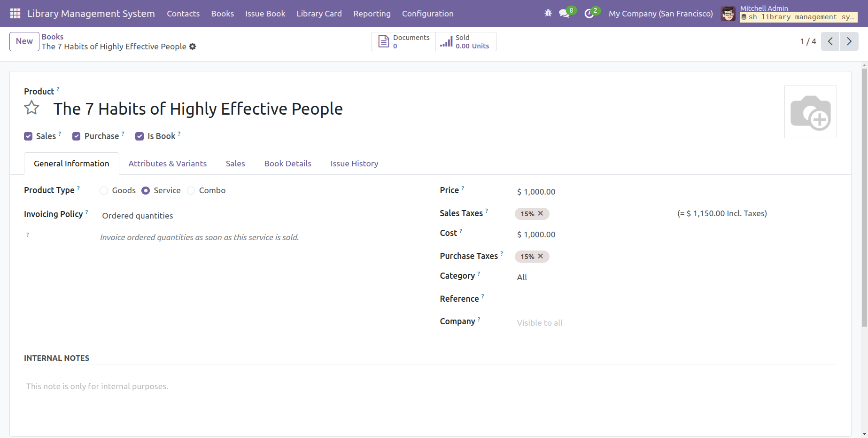Viewport: 868px width, 438px height.
Task: Upload a product image via camera icon
Action: [810, 112]
